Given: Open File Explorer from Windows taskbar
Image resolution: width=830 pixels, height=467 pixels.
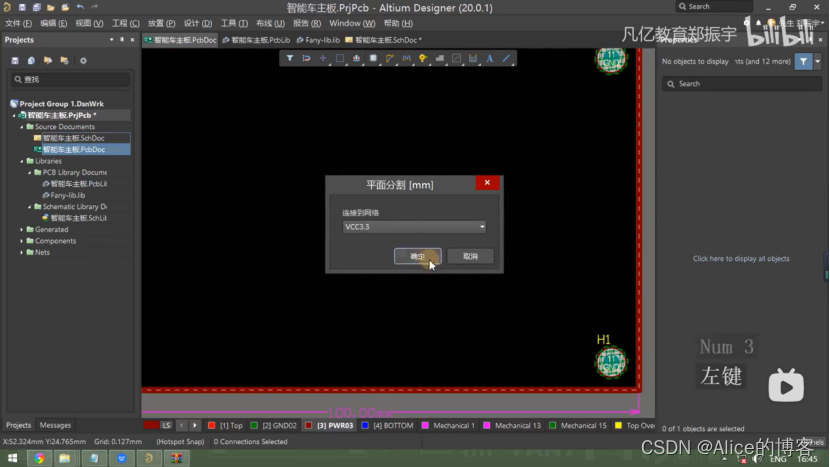Looking at the screenshot, I should click(65, 458).
